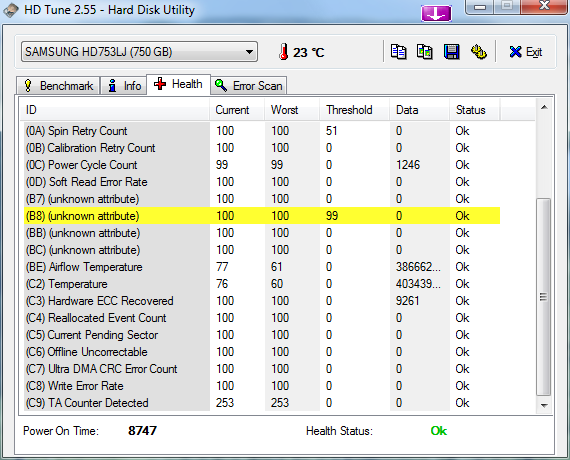570x460 pixels.
Task: Click the purple download arrow icon in title bar
Action: pos(436,13)
